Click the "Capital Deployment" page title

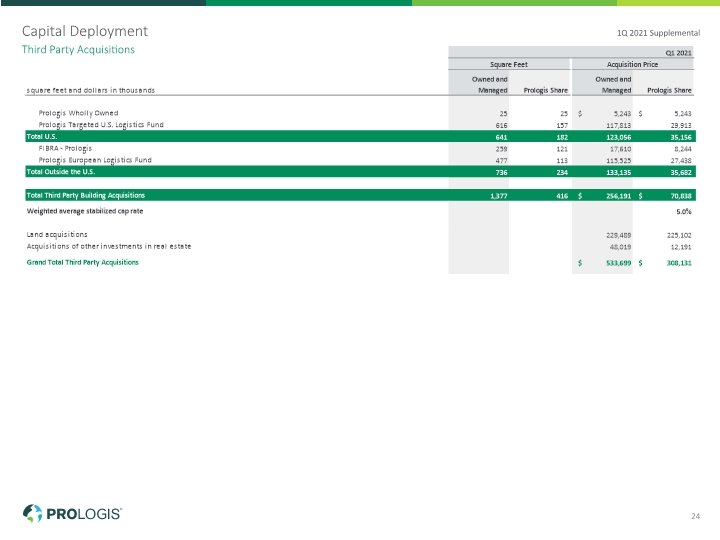85,31
